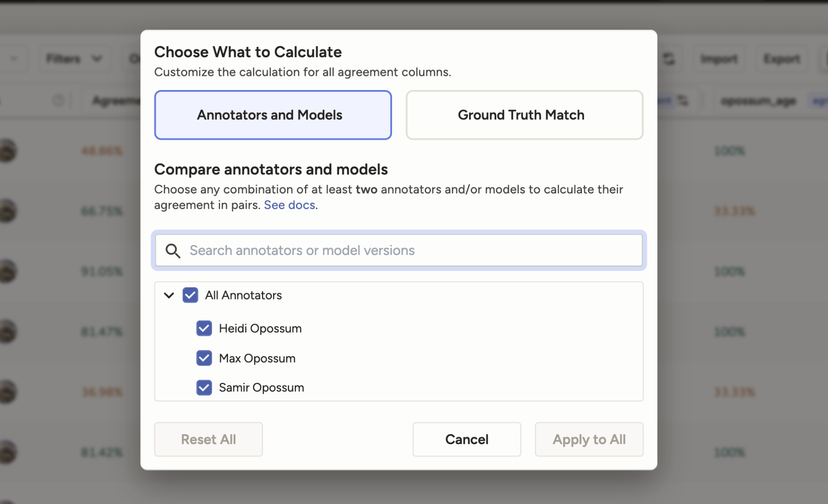The height and width of the screenshot is (504, 828).
Task: Collapse the All Annotators group chevron
Action: pos(169,296)
